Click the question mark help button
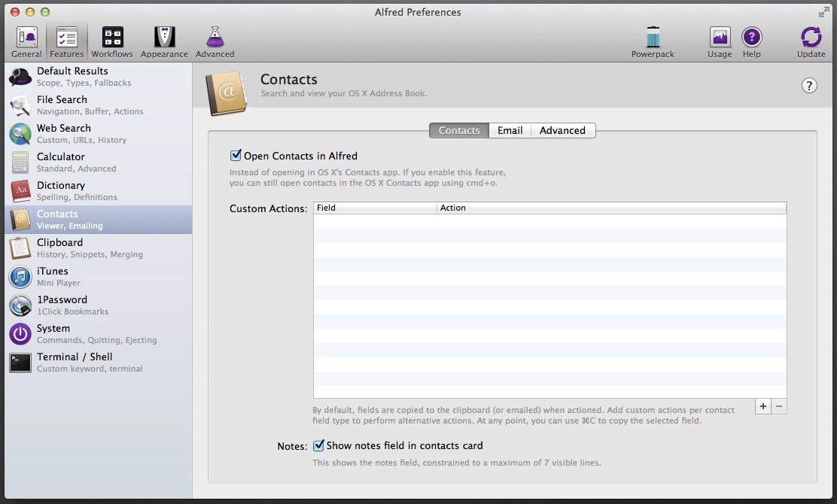Screen dimensions: 837x504 808,85
